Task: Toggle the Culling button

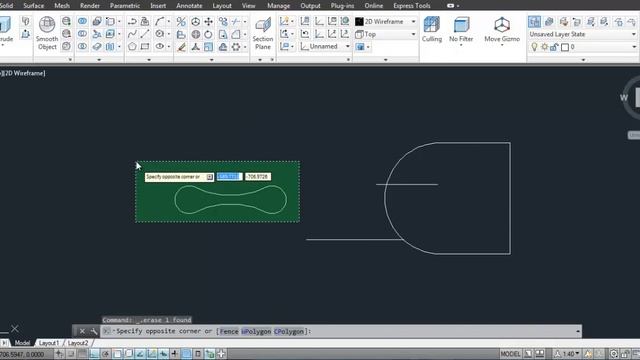Action: coord(431,29)
